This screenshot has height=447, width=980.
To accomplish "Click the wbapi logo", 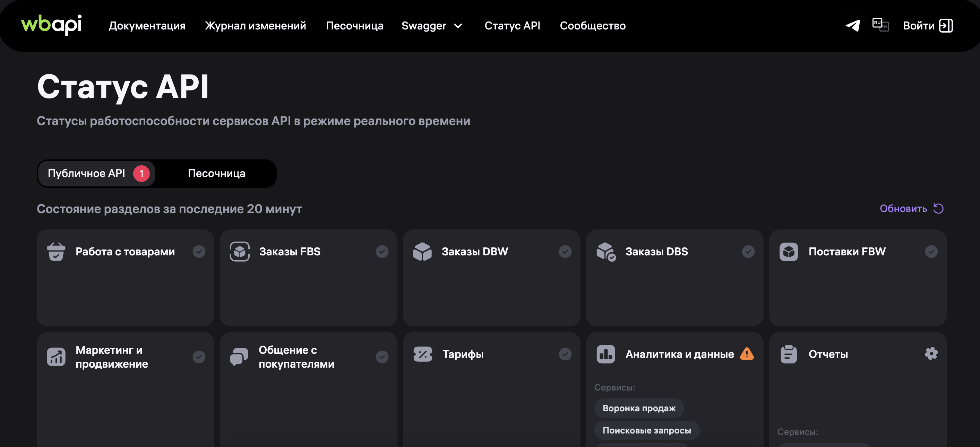I will 51,25.
